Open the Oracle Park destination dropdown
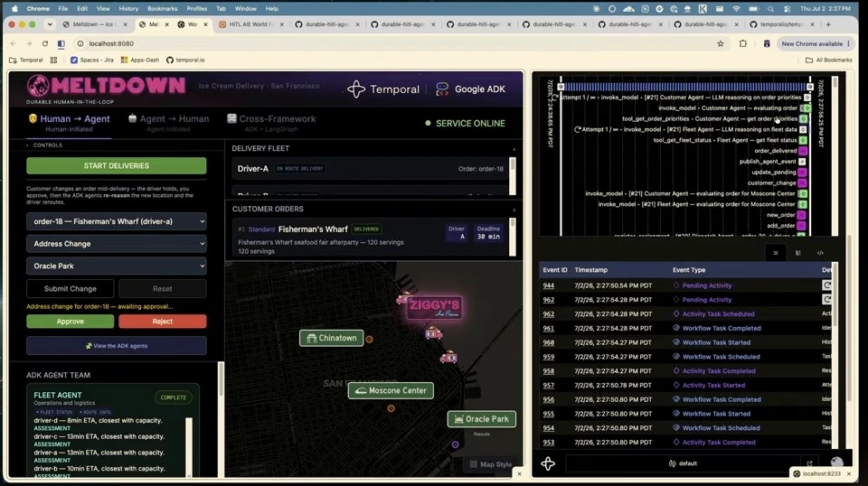 (x=117, y=266)
